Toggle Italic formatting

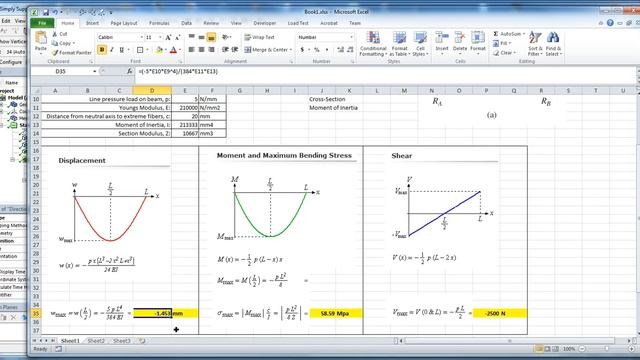(x=112, y=50)
